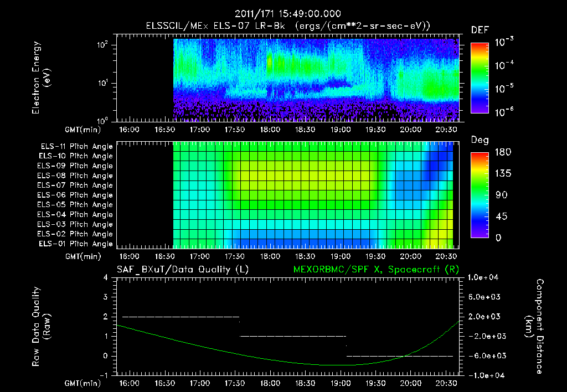Viewport: 567px width, 392px height.
Task: Click the 10^-5 value on DEF scale
Action: 504,89
